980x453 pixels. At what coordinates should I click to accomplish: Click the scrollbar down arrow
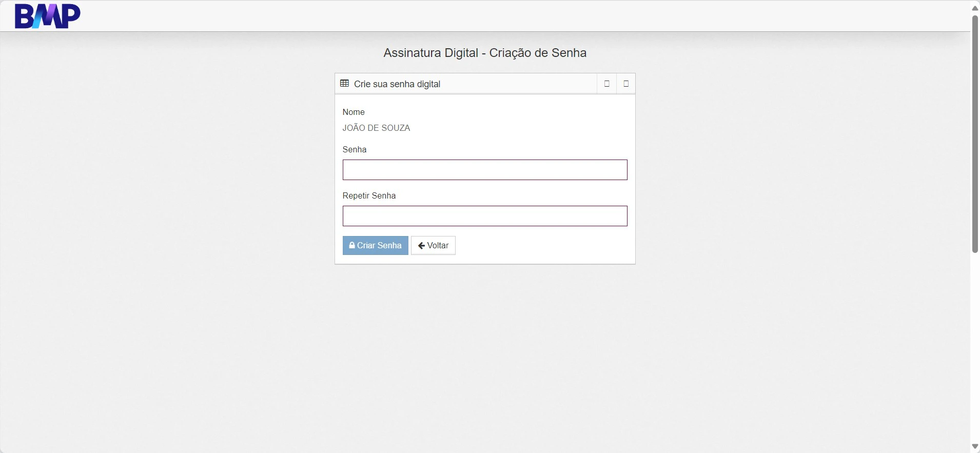(975, 446)
